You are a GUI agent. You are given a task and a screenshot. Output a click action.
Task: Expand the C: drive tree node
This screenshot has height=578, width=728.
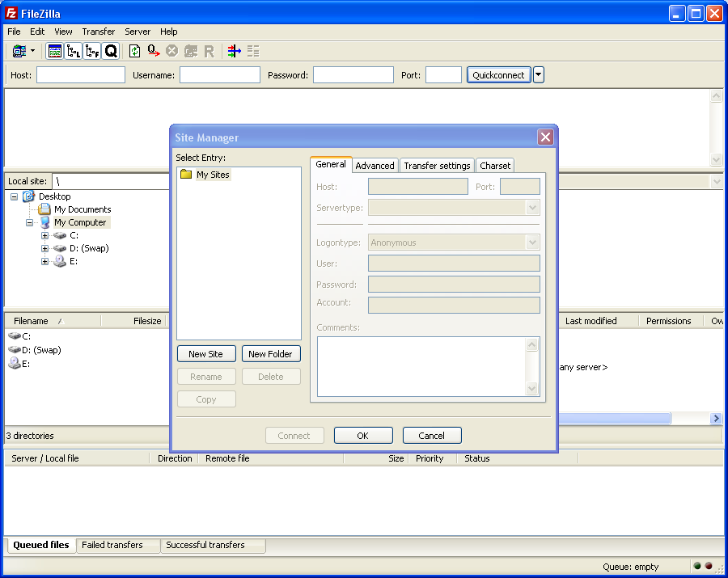coord(44,236)
